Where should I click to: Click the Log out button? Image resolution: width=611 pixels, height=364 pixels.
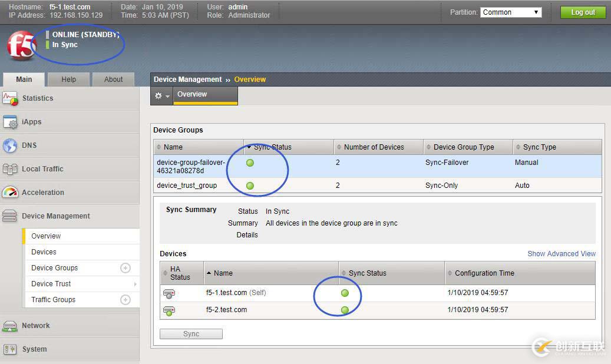[x=582, y=12]
